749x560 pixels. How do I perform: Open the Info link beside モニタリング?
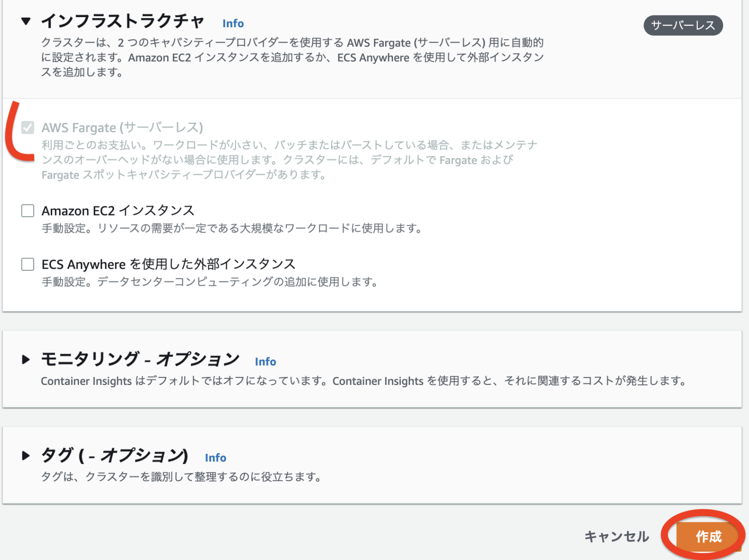click(x=265, y=361)
